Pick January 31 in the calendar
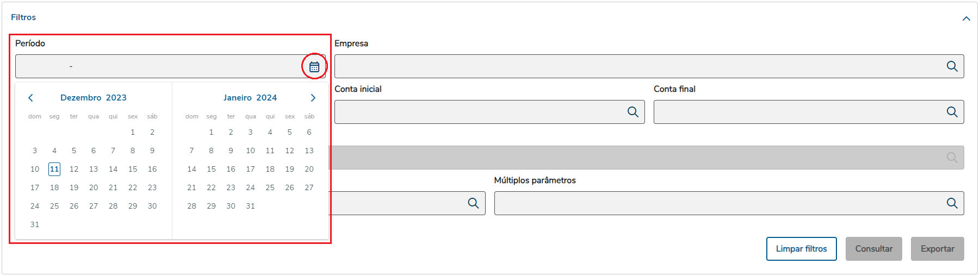This screenshot has width=980, height=276. click(250, 206)
